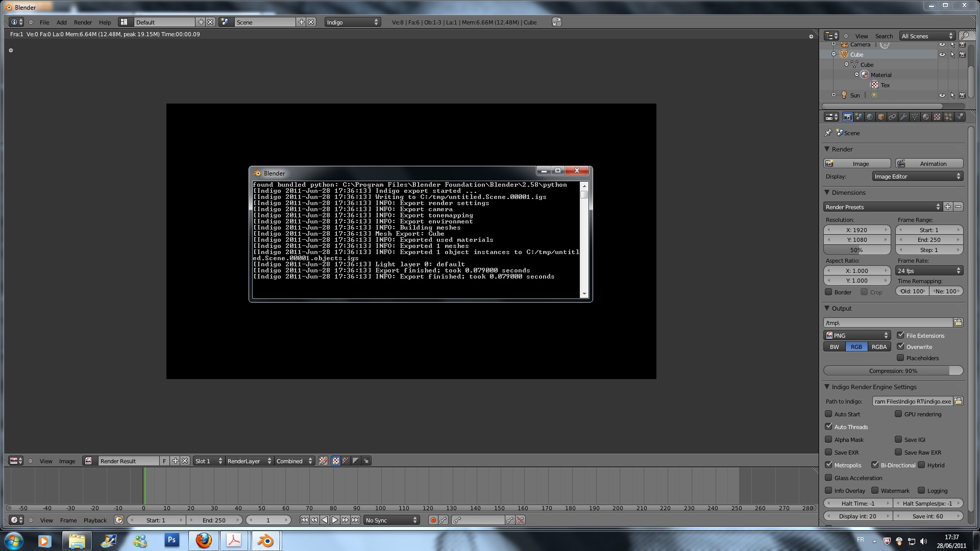Collapse the Cube object in outliner
980x551 pixels.
pos(834,54)
